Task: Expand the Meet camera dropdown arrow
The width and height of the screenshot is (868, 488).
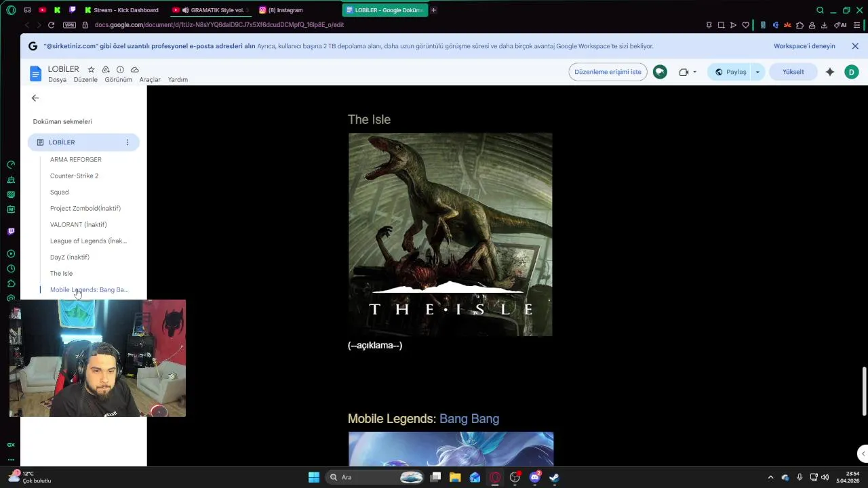Action: [x=694, y=72]
